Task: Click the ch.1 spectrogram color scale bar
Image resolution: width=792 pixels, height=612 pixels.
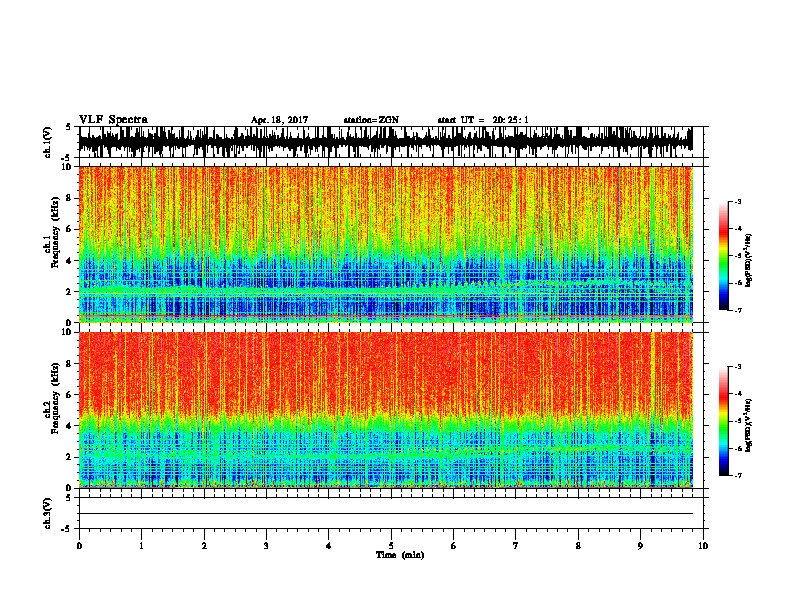Action: pos(724,256)
